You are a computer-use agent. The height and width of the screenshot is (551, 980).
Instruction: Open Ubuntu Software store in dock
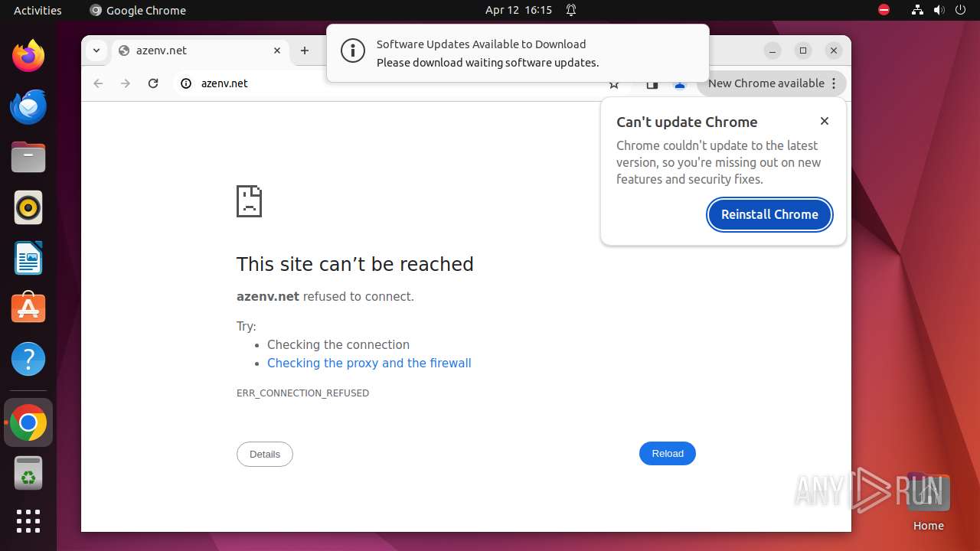tap(28, 308)
